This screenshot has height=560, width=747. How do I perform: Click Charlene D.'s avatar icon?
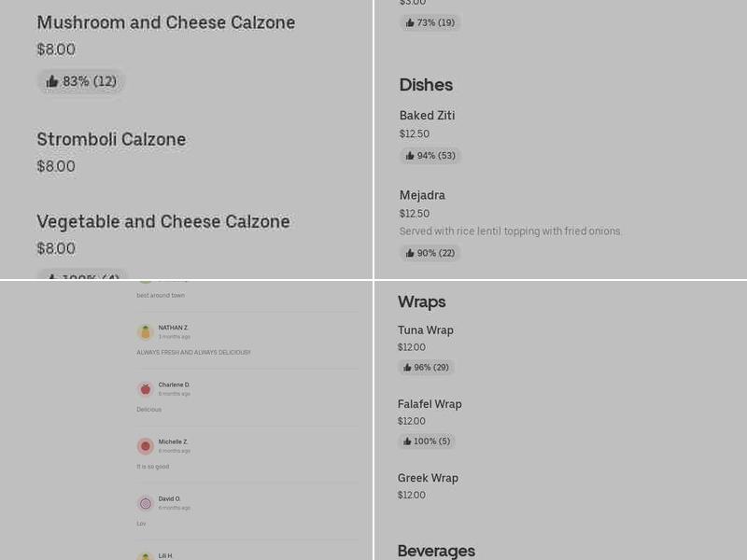tap(146, 388)
